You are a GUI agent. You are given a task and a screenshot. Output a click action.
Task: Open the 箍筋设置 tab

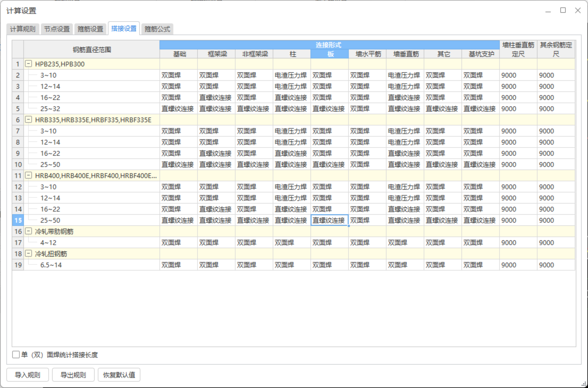click(90, 29)
